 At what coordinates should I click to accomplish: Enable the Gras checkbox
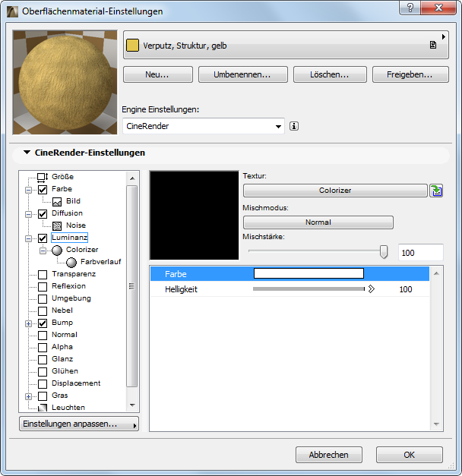pyautogui.click(x=43, y=396)
